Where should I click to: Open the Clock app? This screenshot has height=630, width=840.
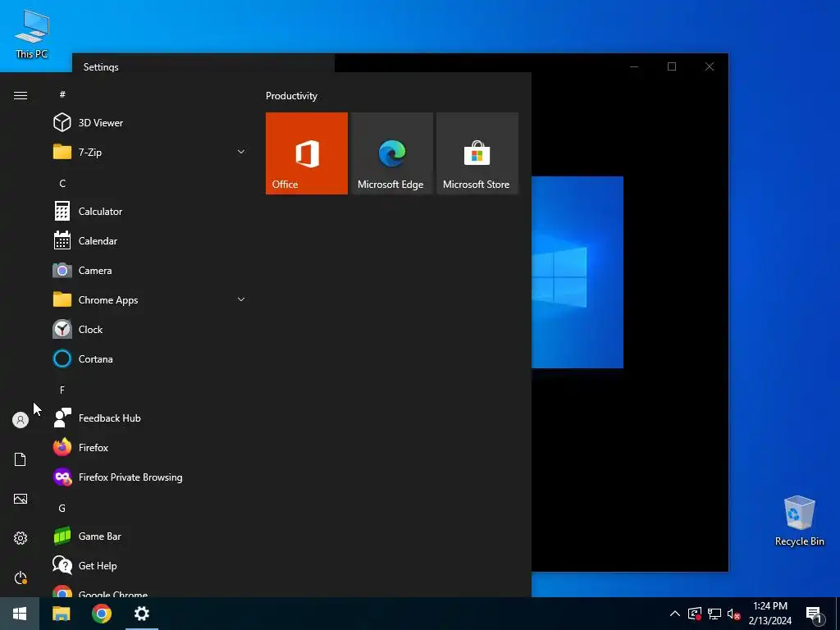[x=149, y=330]
